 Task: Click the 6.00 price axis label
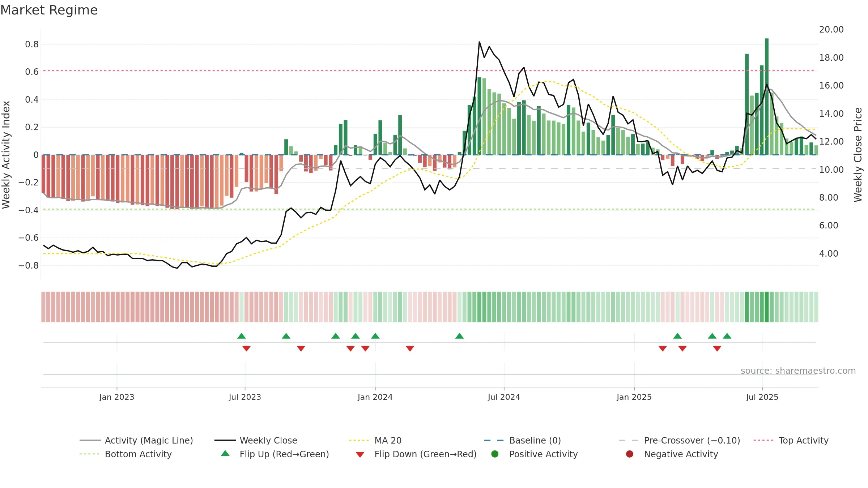829,225
